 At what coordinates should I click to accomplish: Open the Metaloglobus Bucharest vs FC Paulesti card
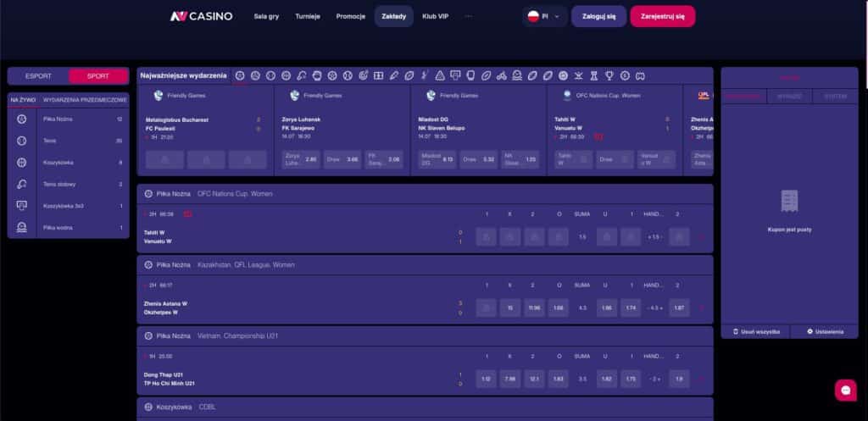click(x=205, y=130)
